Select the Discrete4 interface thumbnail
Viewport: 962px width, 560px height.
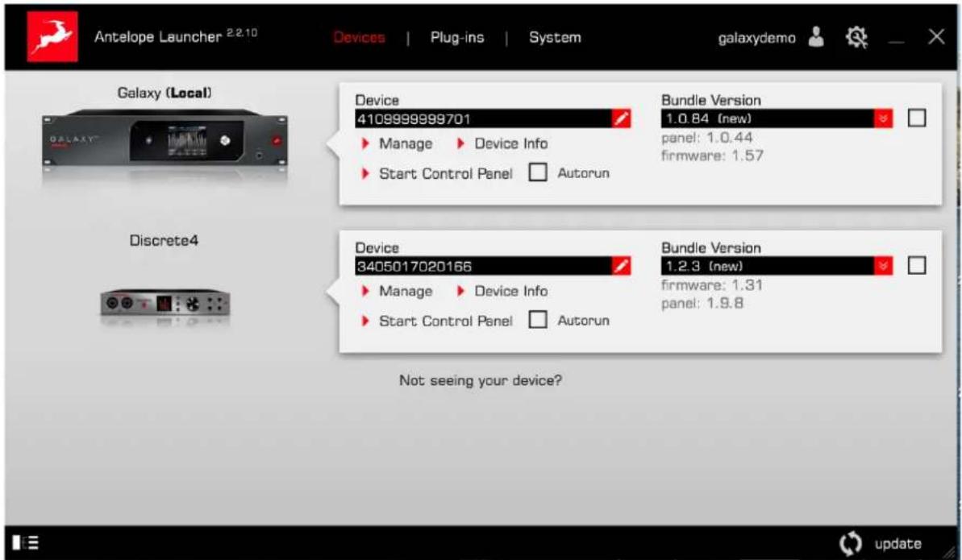[165, 303]
